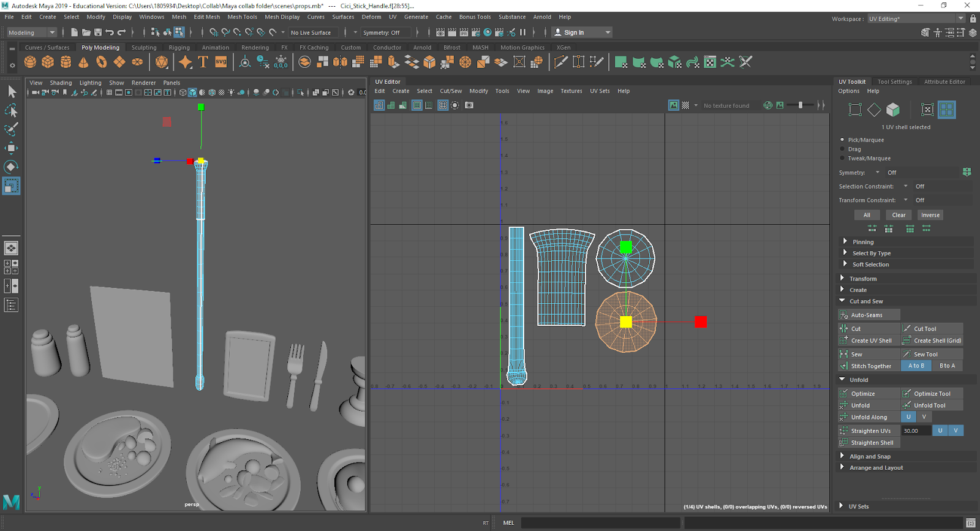Click the SVG shelf icon
980x531 pixels.
(221, 62)
